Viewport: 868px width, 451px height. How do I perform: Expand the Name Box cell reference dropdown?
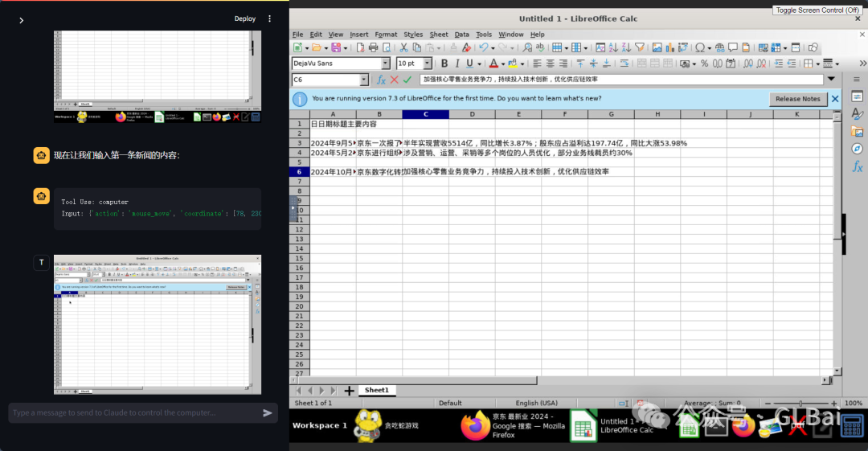pos(364,80)
